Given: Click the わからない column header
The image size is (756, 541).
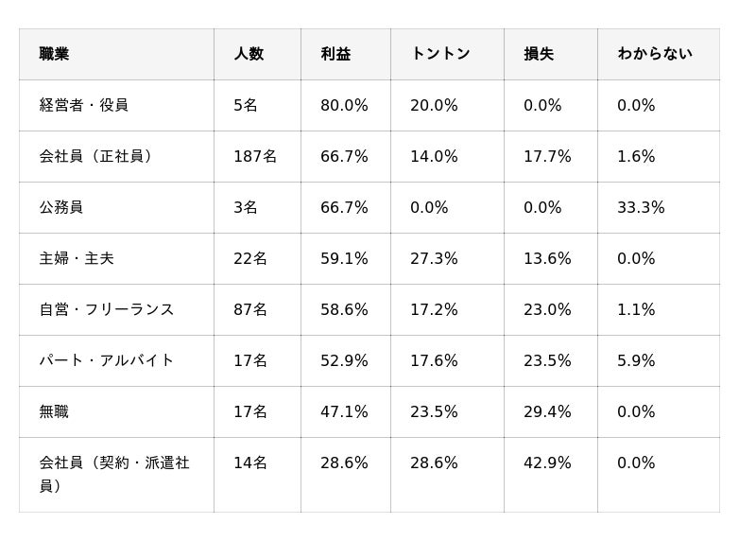Looking at the screenshot, I should [655, 54].
